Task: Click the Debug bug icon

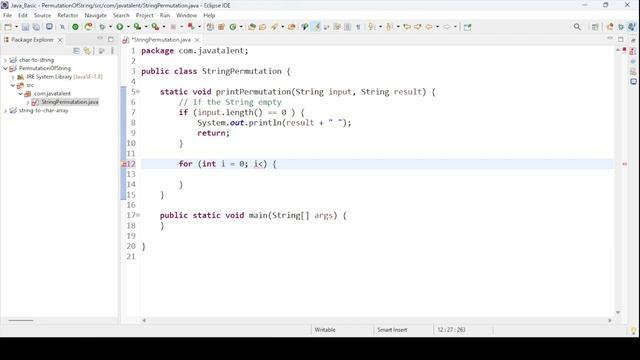Action: (x=102, y=27)
